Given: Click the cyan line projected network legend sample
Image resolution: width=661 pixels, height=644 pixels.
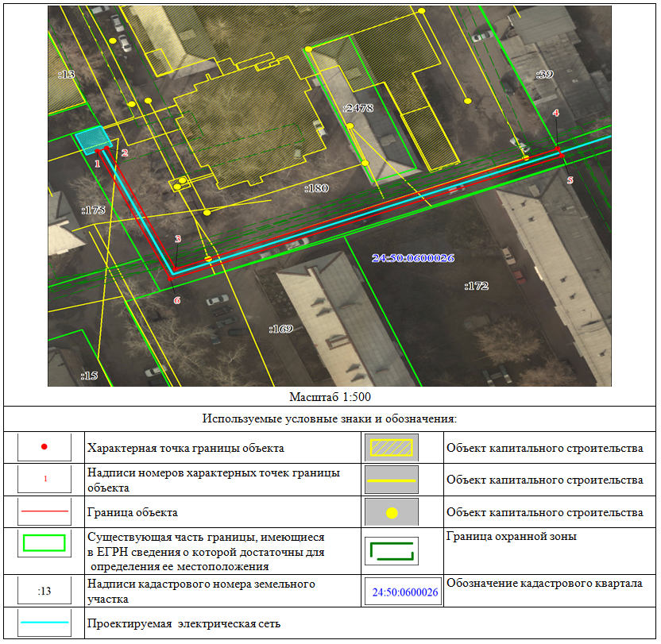Looking at the screenshot, I should point(44,623).
